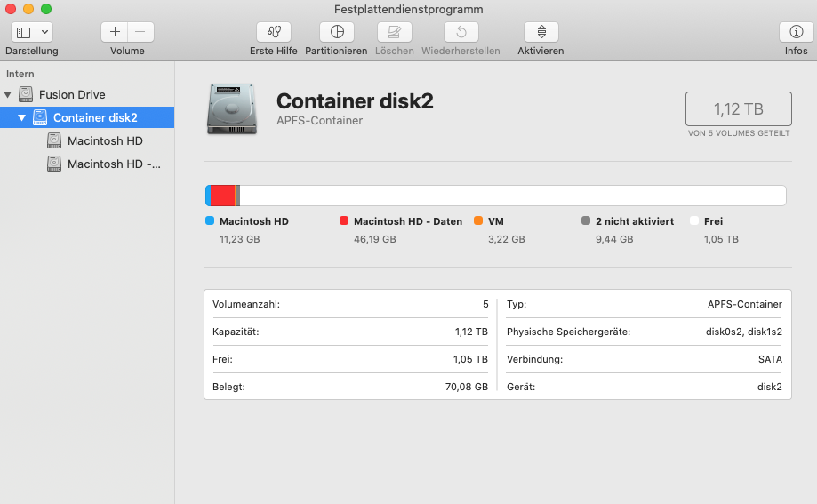Click the Fusion Drive disk icon
This screenshot has height=504, width=817.
[26, 94]
